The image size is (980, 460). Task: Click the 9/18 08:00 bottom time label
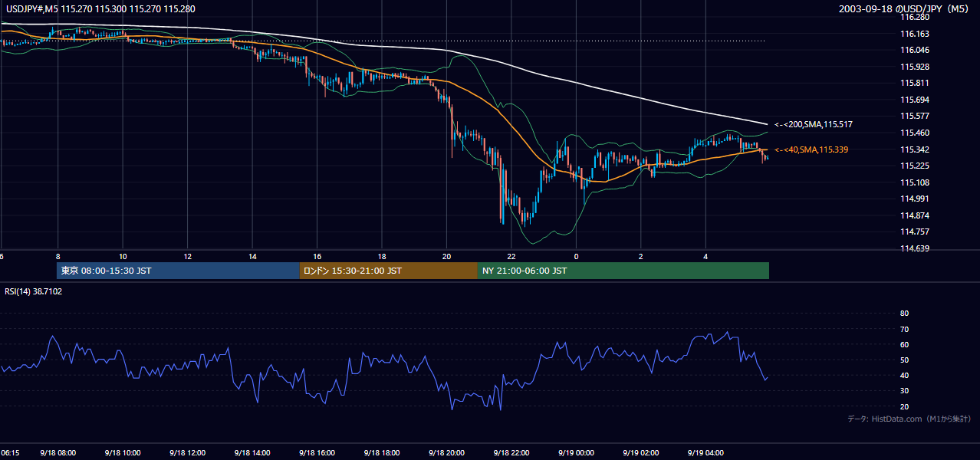[x=58, y=453]
